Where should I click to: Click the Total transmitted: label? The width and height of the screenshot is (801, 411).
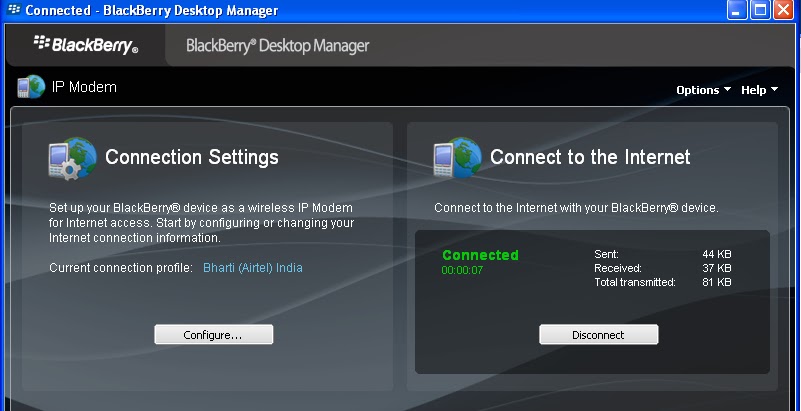[635, 282]
